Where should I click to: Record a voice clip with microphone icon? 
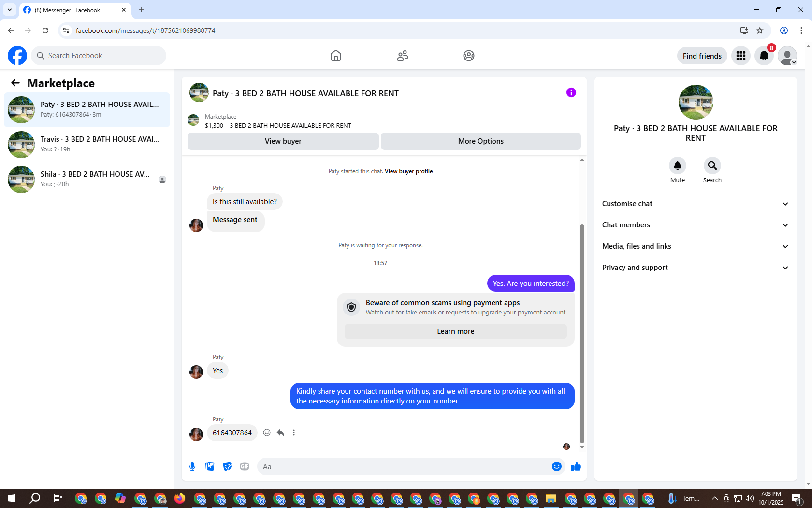(192, 466)
